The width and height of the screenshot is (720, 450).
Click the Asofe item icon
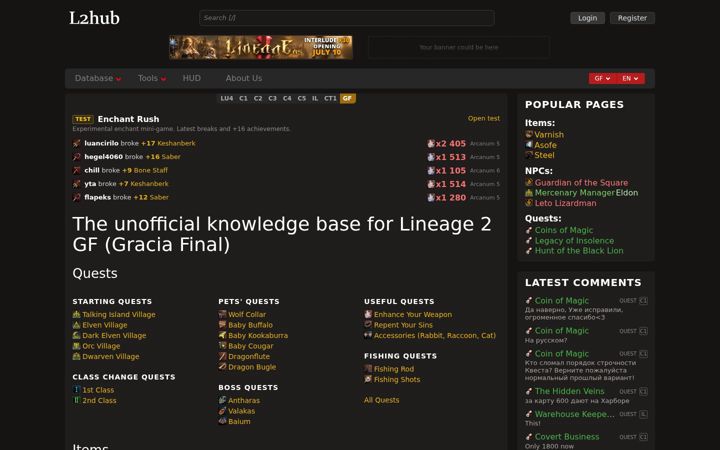point(529,145)
